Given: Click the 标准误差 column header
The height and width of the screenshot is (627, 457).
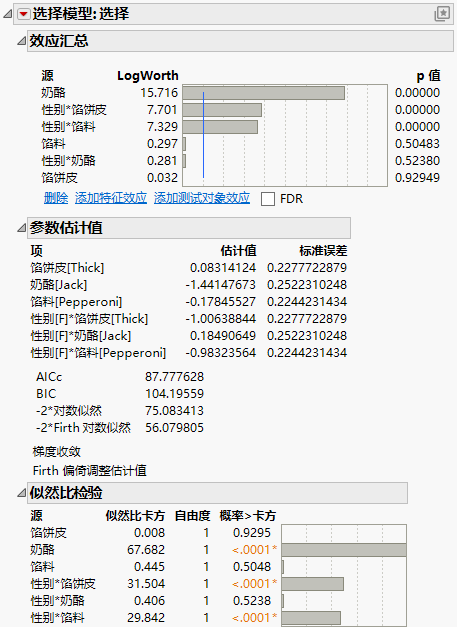Looking at the screenshot, I should [x=323, y=251].
